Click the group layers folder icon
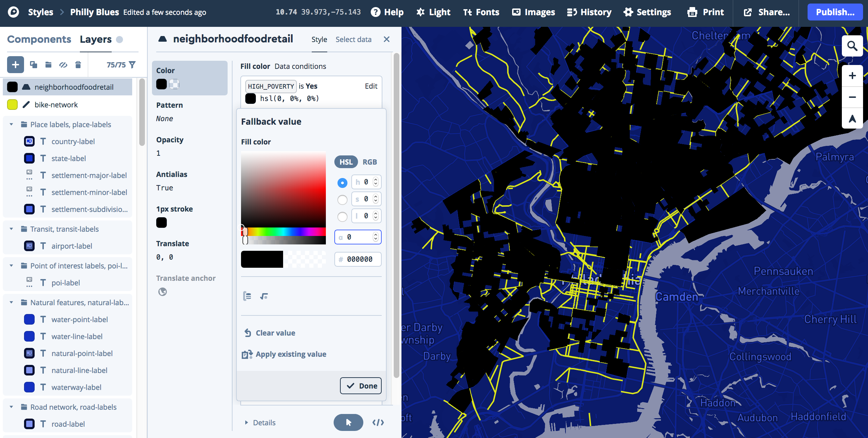Image resolution: width=868 pixels, height=438 pixels. [x=48, y=65]
